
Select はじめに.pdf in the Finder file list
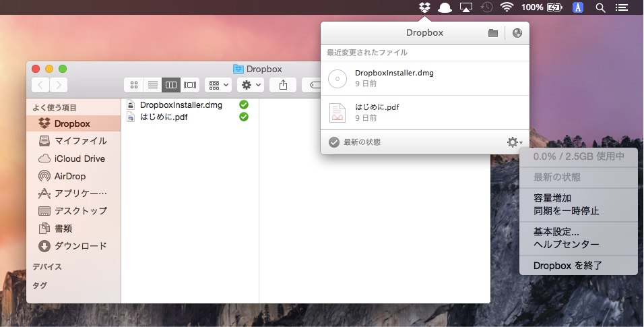click(164, 117)
